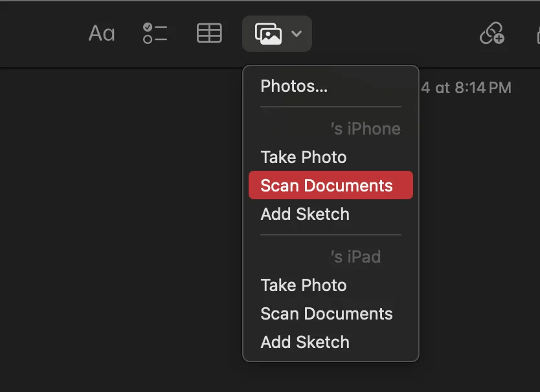Click the 8:14 PM note timestamp
Viewport: 540px width, 392px height.
pos(466,87)
